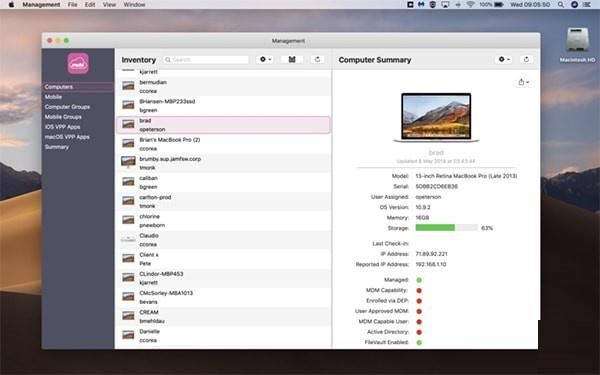Open Summary in the sidebar

coord(57,147)
